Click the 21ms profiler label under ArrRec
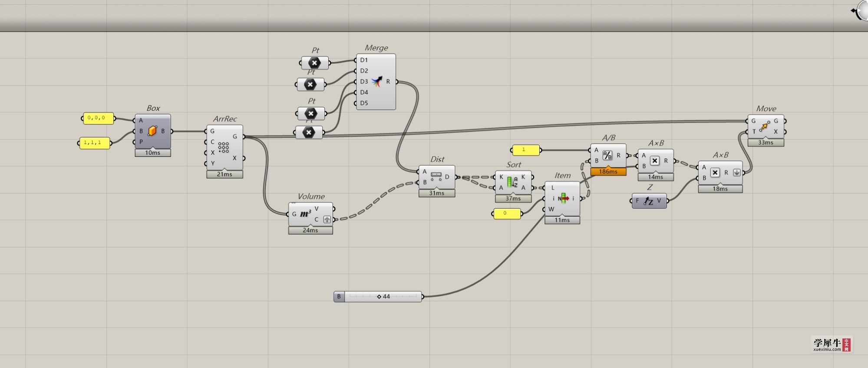 224,174
